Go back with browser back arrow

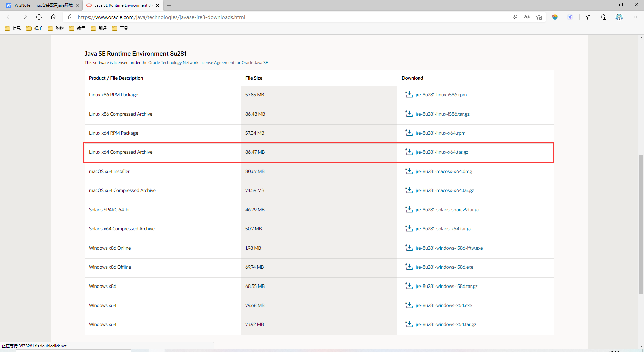click(x=9, y=17)
